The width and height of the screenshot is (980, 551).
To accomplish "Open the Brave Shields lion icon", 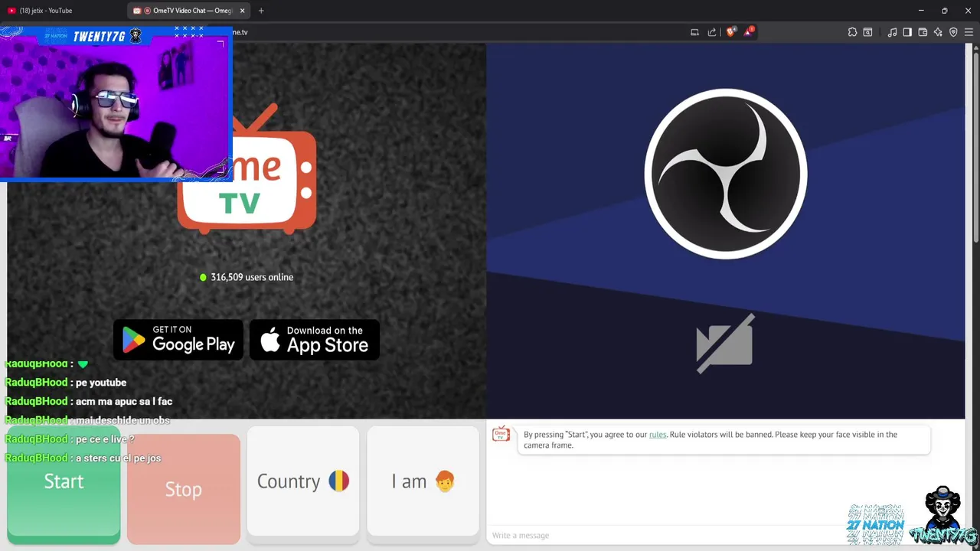I will pyautogui.click(x=730, y=32).
